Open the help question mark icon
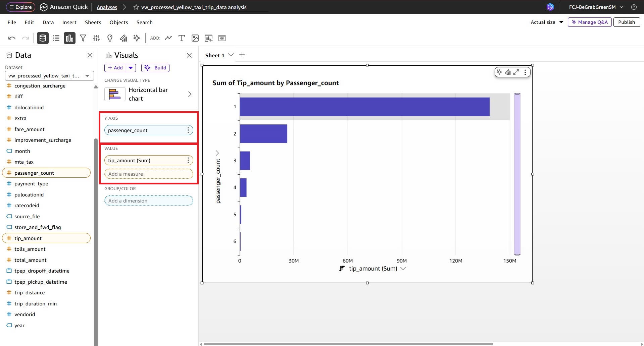Screen dimensions: 644x346 pyautogui.click(x=634, y=7)
